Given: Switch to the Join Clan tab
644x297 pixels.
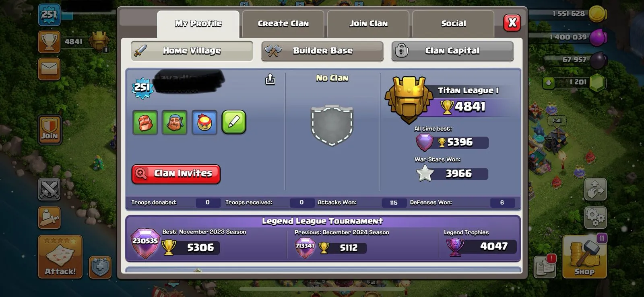Looking at the screenshot, I should coord(368,24).
